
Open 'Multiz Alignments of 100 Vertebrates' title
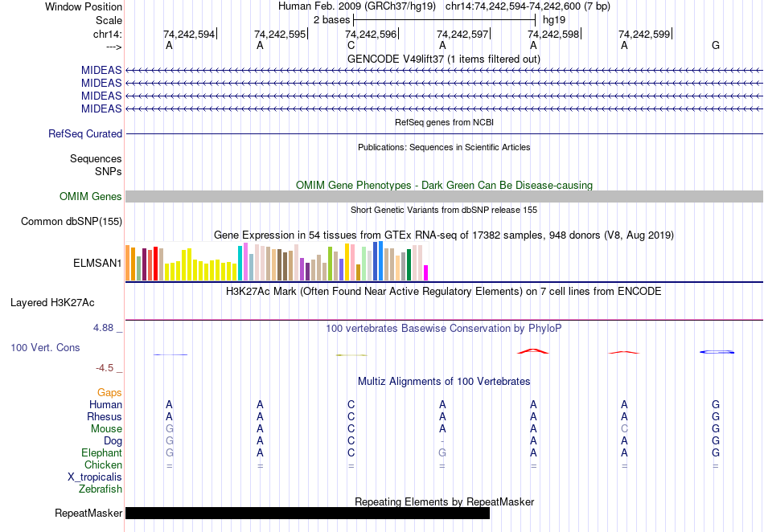444,381
